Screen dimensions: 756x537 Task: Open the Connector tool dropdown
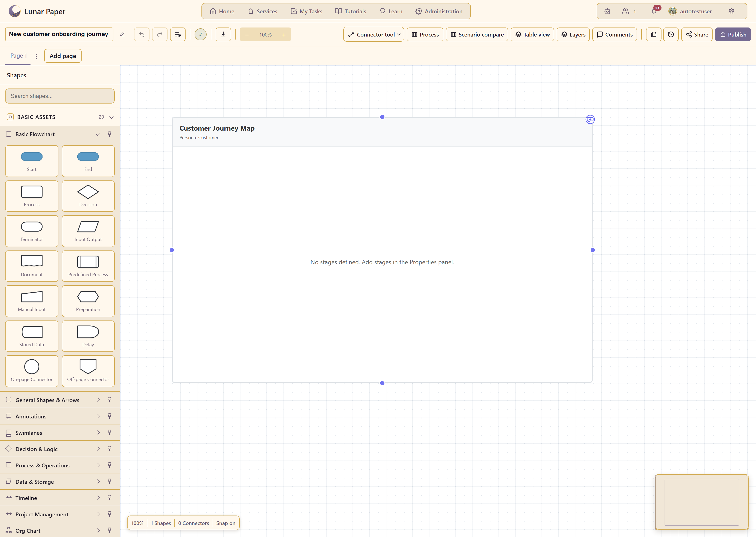373,34
